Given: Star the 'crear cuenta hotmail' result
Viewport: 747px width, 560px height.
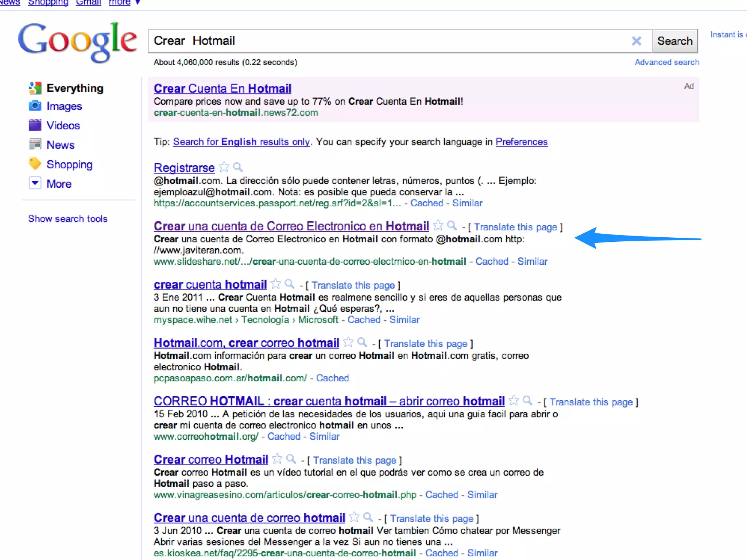Looking at the screenshot, I should 276,284.
